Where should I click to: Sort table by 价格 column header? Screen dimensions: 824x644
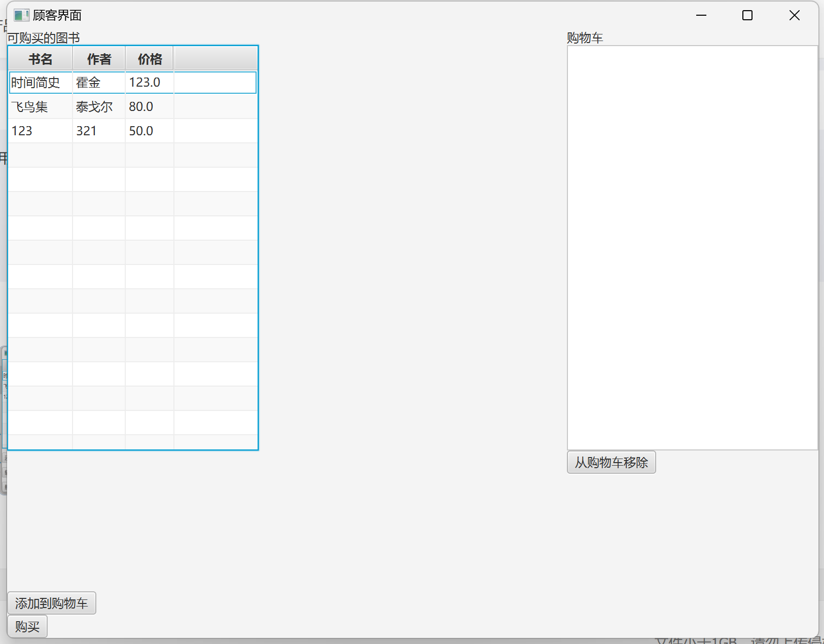[150, 59]
